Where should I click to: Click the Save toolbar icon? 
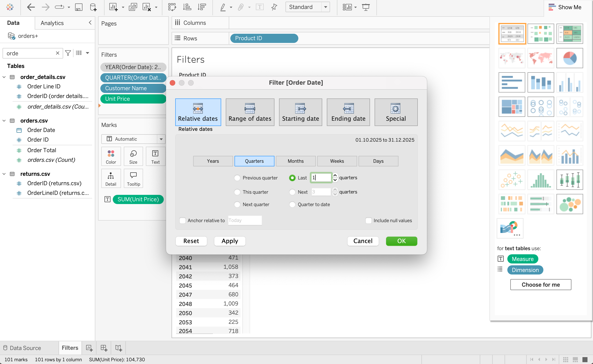[79, 7]
